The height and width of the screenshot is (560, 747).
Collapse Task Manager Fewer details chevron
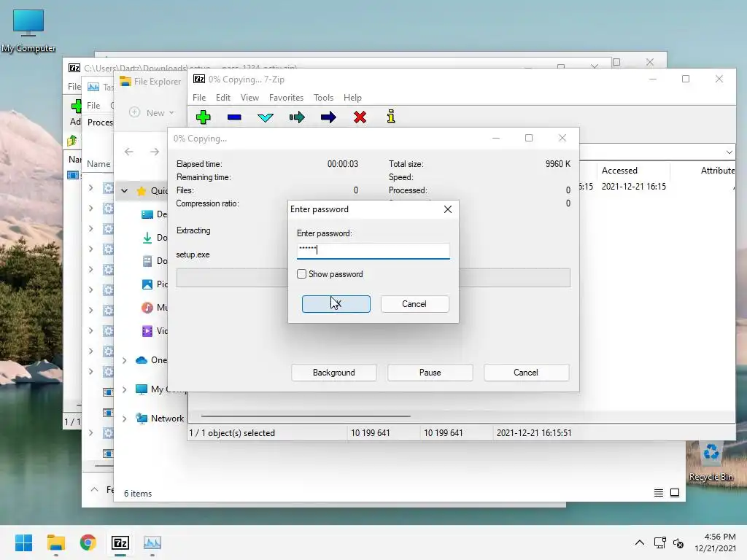(94, 489)
